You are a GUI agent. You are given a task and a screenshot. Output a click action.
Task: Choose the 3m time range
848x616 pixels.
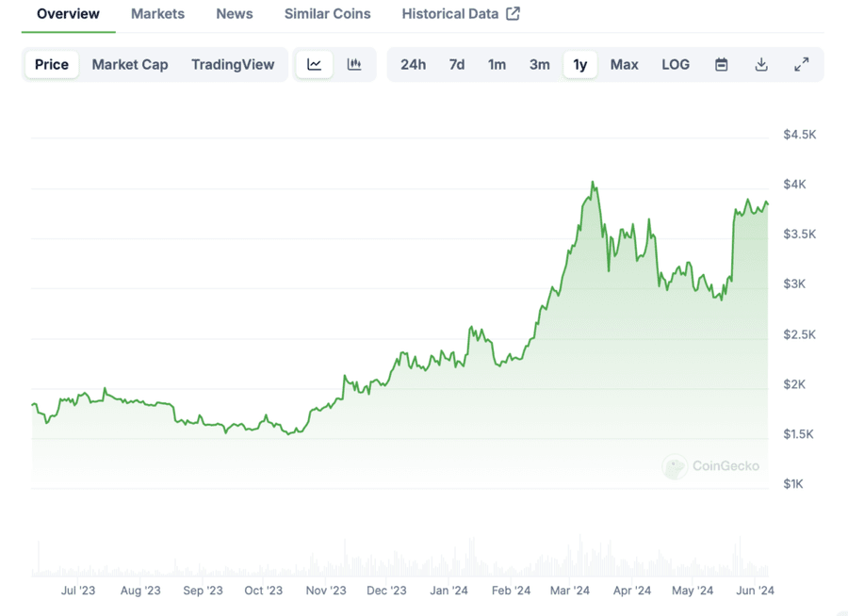click(x=539, y=64)
